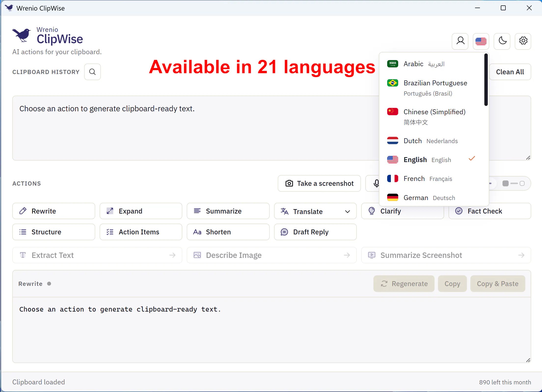542x392 pixels.
Task: Click the Translate language glyph icon
Action: click(x=284, y=211)
